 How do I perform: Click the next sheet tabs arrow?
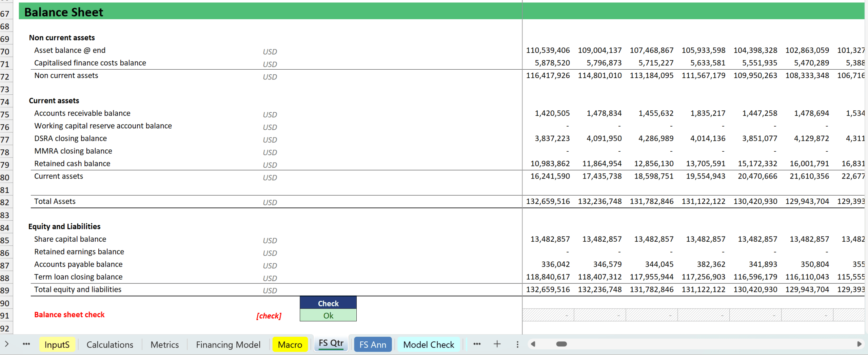click(7, 344)
